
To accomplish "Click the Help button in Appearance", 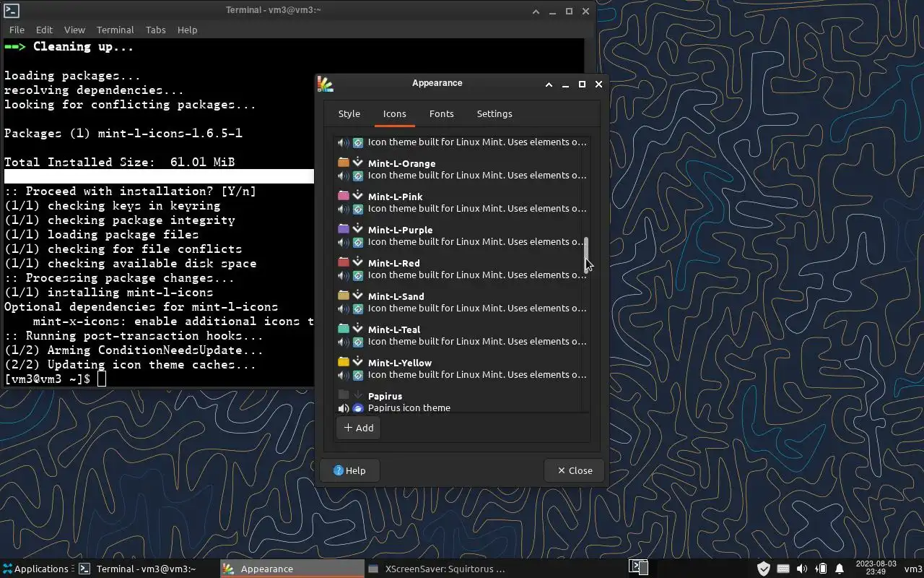I will (x=350, y=470).
